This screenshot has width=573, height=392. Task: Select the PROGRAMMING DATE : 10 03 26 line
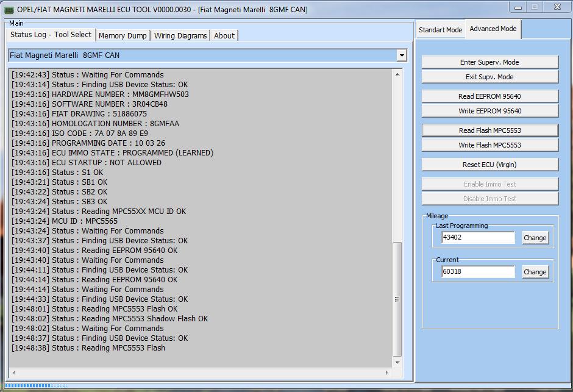tap(88, 143)
